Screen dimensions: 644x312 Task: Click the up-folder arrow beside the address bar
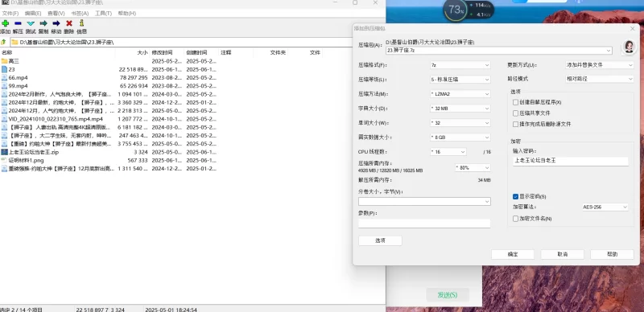click(x=3, y=42)
